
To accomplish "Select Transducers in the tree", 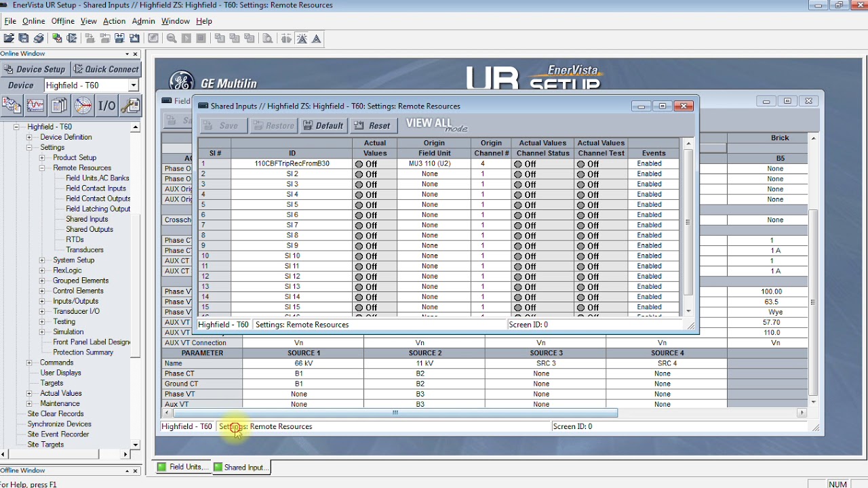I will pos(84,249).
